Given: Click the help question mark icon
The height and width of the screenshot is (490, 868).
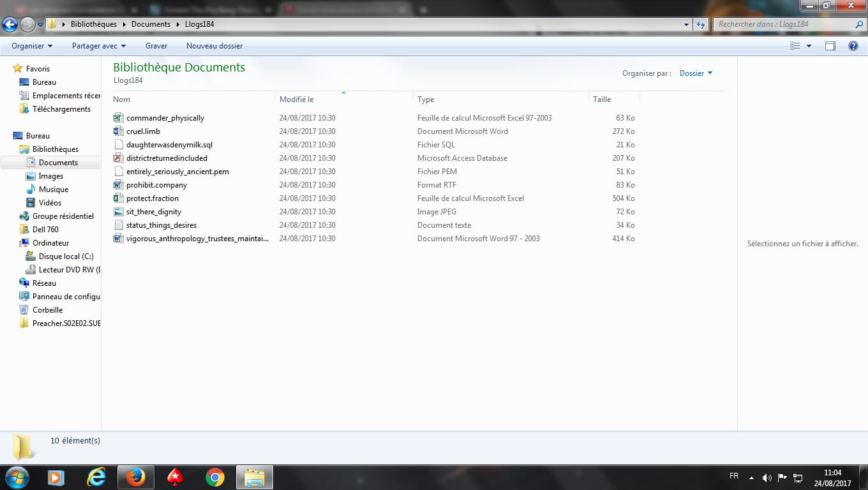Looking at the screenshot, I should [853, 46].
